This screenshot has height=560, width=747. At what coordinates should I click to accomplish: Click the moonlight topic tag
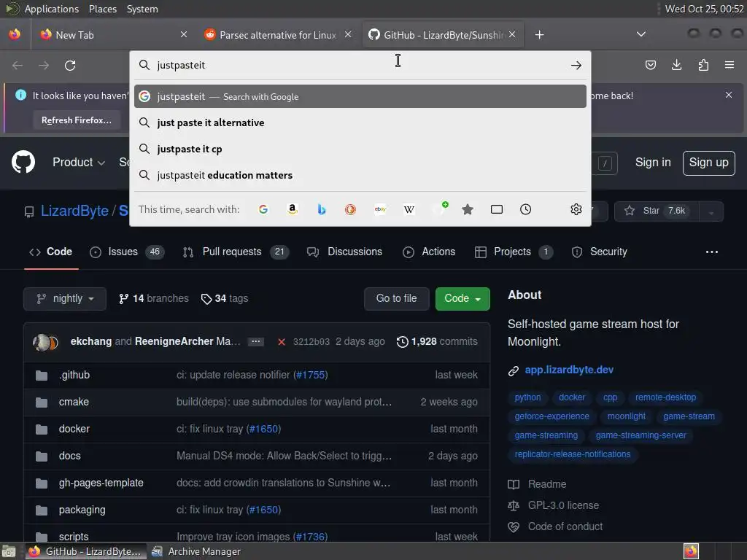626,416
